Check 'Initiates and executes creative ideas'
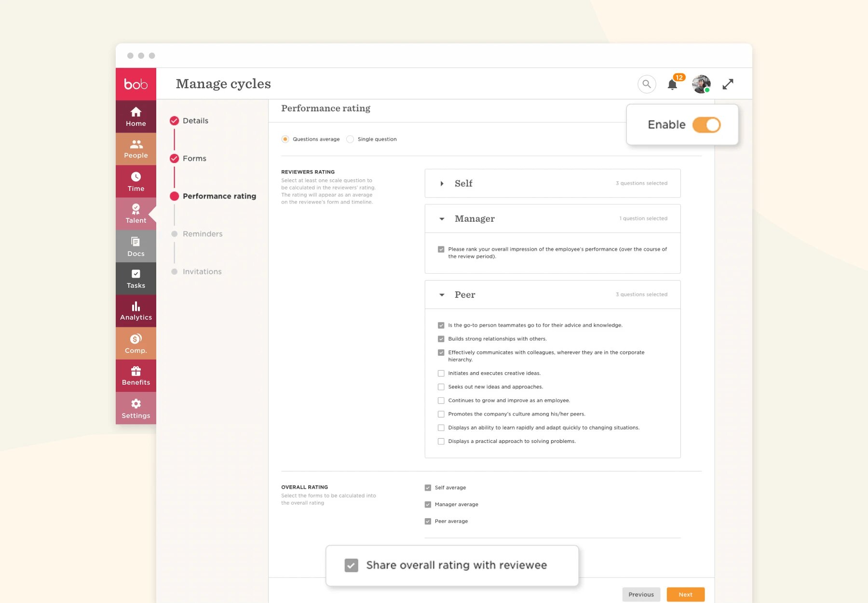 click(x=441, y=374)
